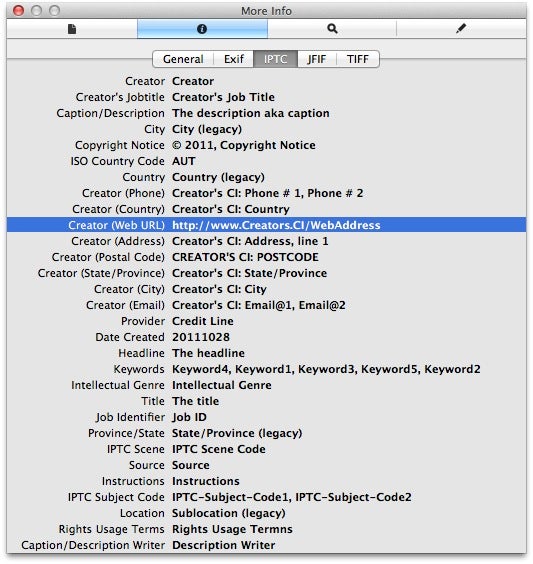Select the pencil edit toolbar icon
The width and height of the screenshot is (533, 564).
point(461,28)
